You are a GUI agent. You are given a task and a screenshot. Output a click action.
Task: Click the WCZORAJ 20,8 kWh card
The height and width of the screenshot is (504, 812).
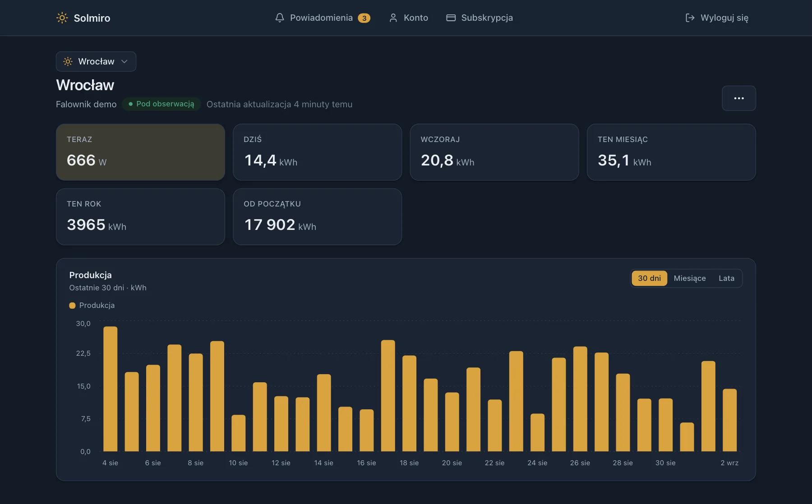pos(494,152)
